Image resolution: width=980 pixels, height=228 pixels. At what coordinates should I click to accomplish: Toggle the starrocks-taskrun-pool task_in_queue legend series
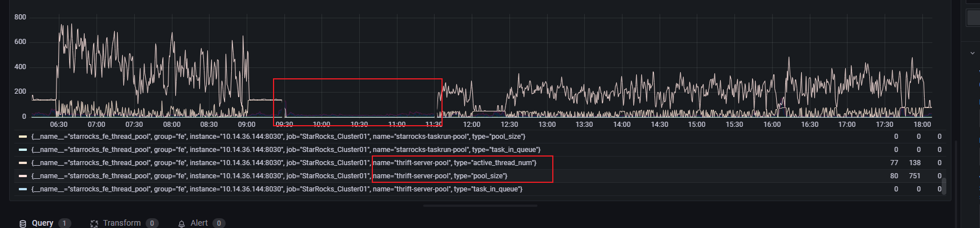coord(286,150)
